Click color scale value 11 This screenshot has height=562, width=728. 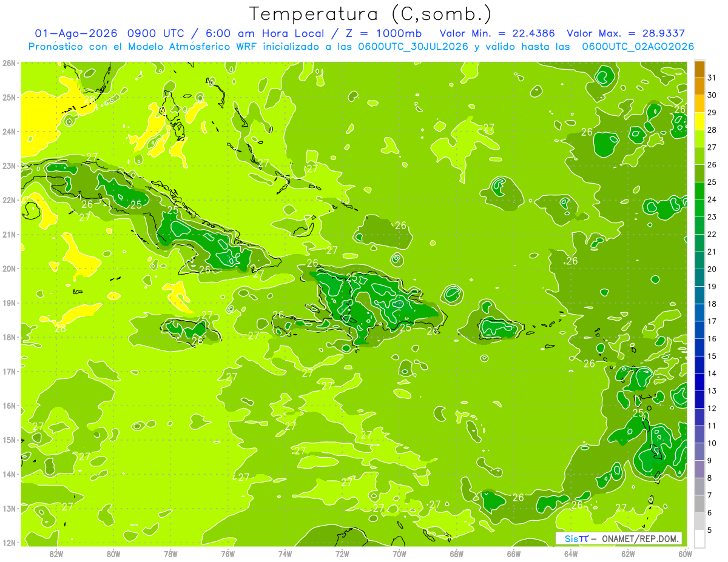tap(712, 426)
